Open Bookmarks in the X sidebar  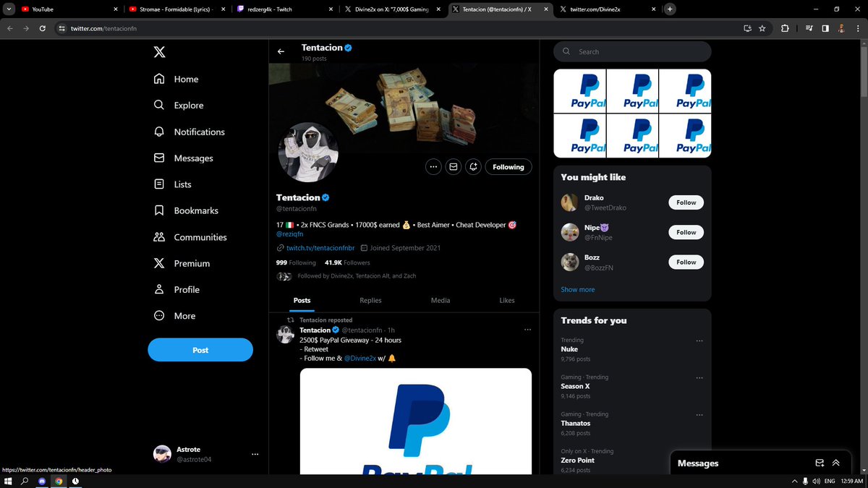[x=186, y=210]
